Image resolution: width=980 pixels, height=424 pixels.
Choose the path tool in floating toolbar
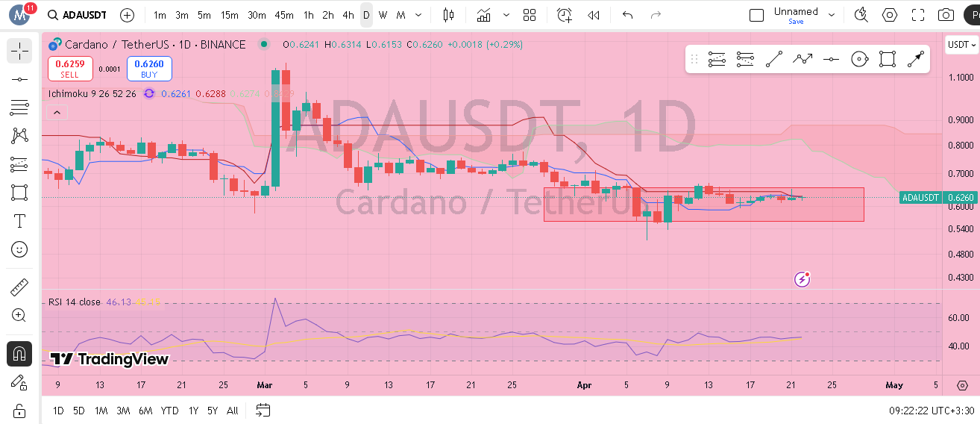(802, 60)
